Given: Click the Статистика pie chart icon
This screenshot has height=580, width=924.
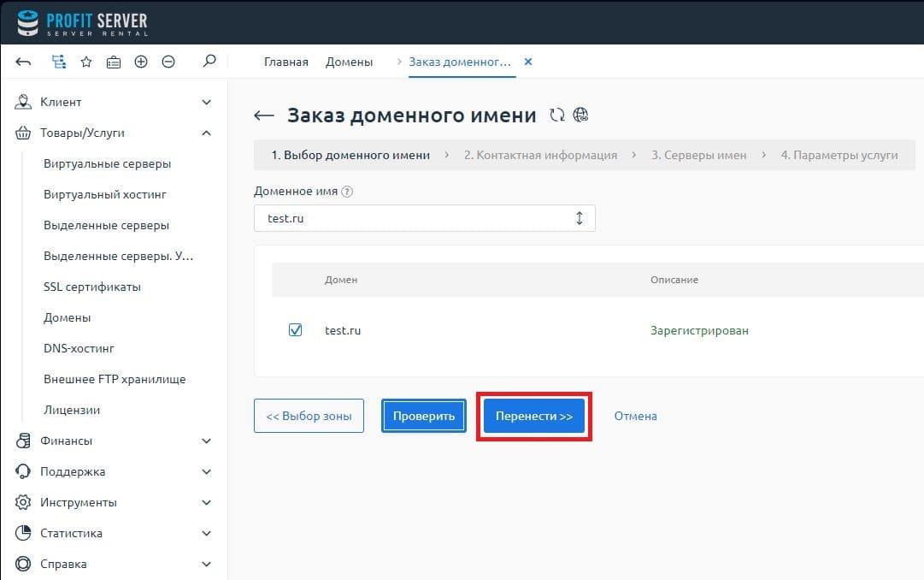Looking at the screenshot, I should pos(22,533).
